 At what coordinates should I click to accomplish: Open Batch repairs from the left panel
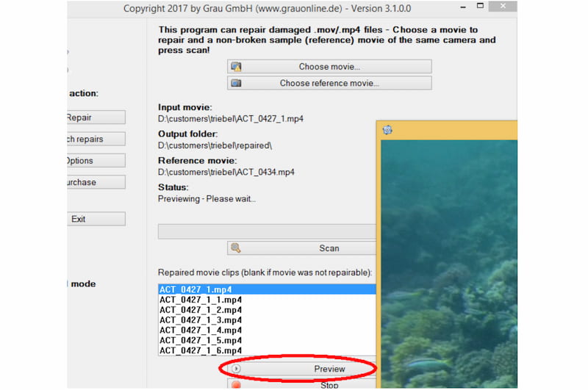tap(96, 139)
